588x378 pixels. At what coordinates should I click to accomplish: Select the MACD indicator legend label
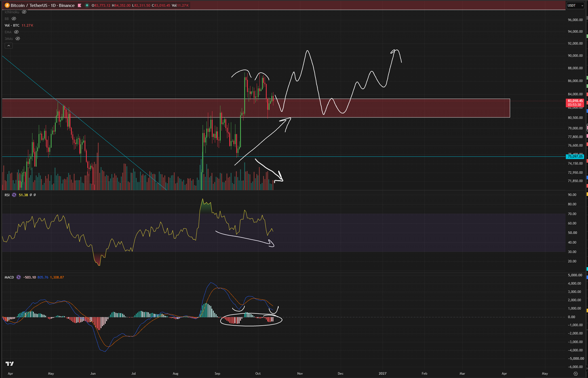click(x=9, y=277)
